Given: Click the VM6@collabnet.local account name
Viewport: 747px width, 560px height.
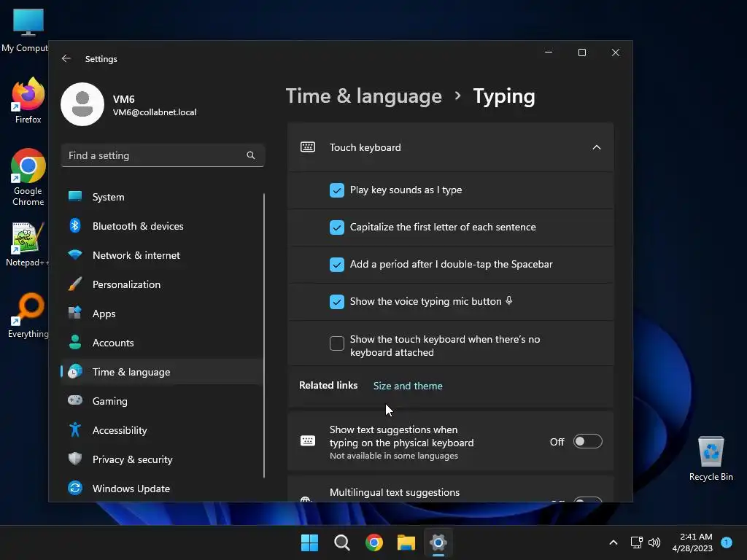Looking at the screenshot, I should [x=155, y=112].
